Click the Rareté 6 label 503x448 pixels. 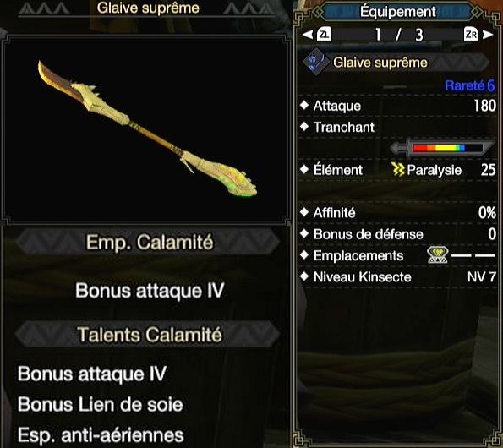(x=470, y=85)
